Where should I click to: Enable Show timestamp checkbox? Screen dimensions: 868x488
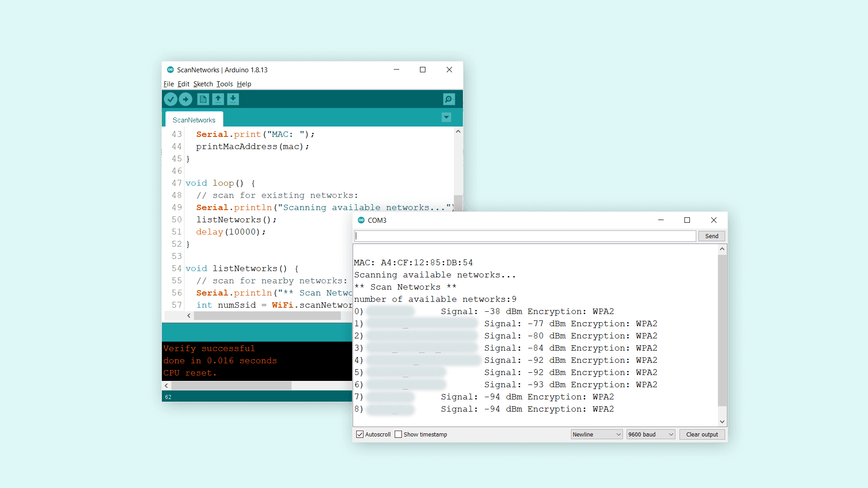click(398, 434)
